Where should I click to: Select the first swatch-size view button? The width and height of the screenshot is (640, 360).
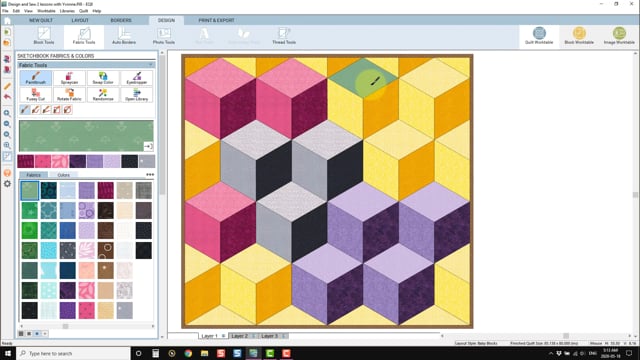[21, 333]
